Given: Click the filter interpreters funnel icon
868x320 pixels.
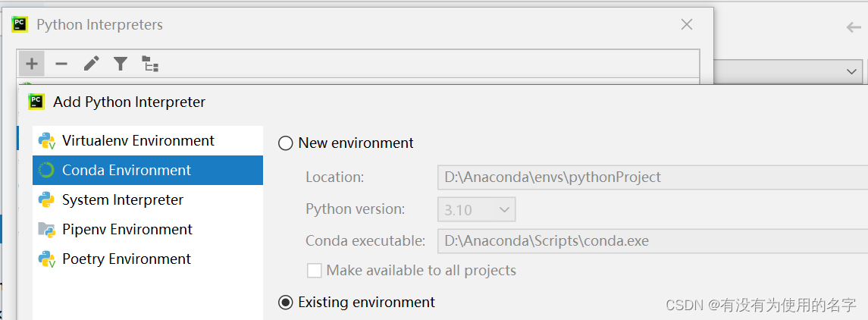Looking at the screenshot, I should 121,64.
